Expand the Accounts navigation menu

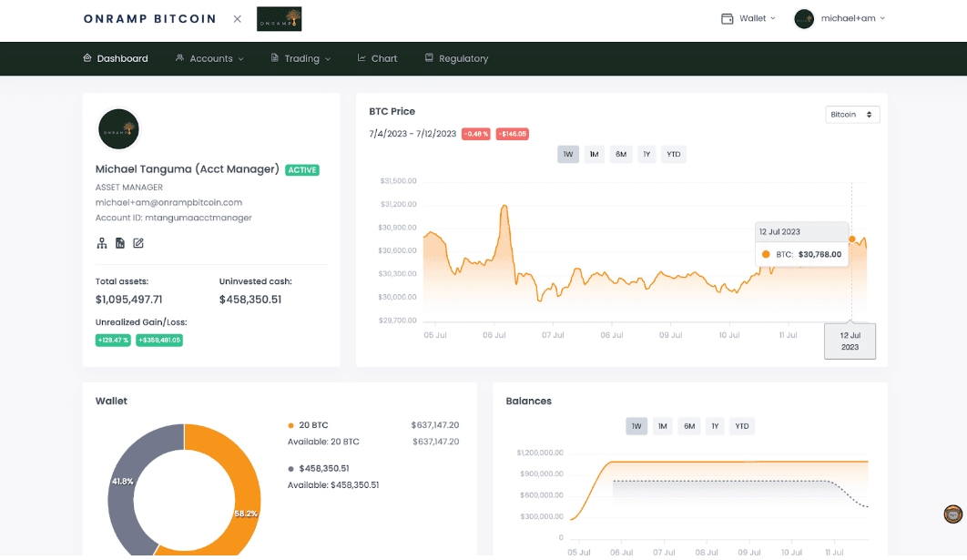pos(209,58)
